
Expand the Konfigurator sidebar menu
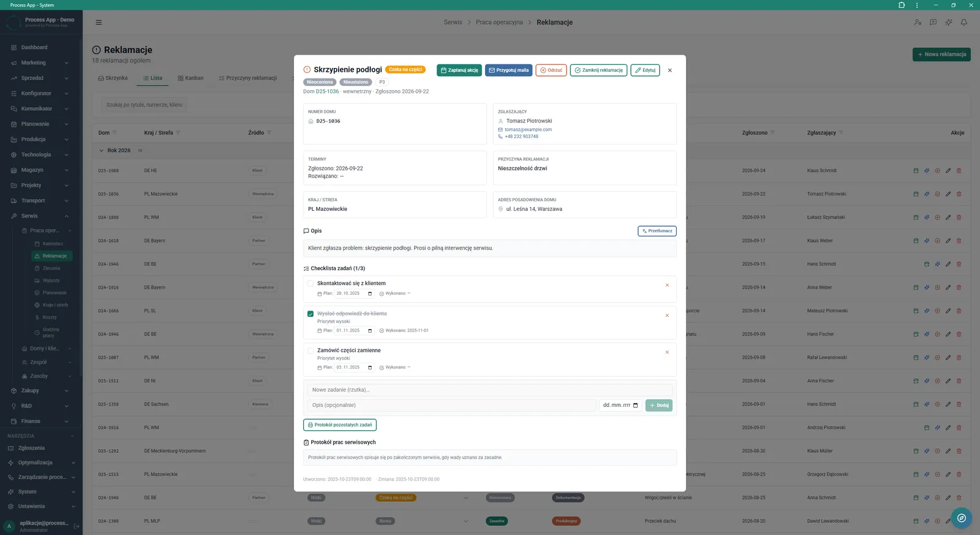[x=41, y=93]
